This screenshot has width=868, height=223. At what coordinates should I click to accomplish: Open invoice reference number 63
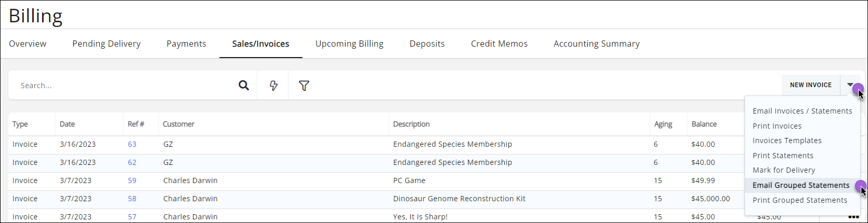[132, 144]
